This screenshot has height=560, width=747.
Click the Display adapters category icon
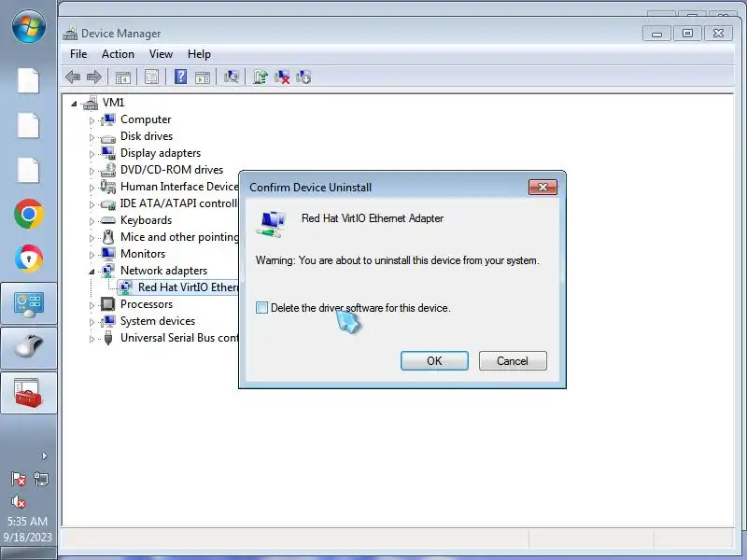[108, 153]
